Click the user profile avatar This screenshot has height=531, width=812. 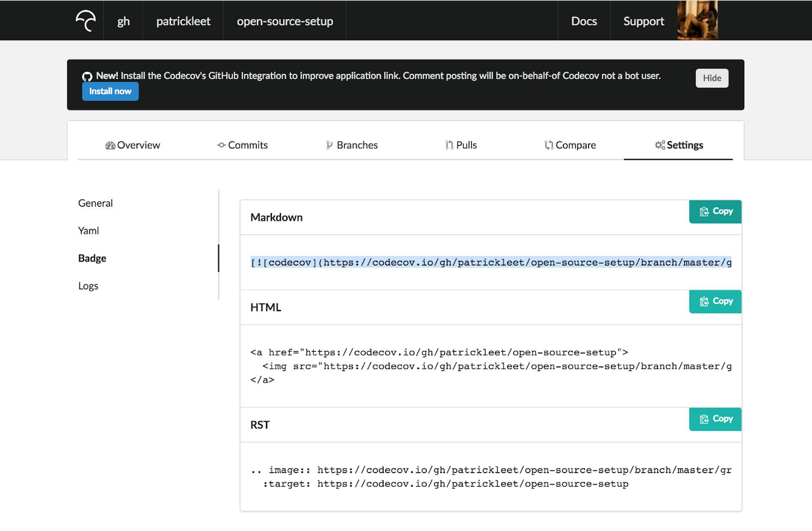click(x=697, y=20)
